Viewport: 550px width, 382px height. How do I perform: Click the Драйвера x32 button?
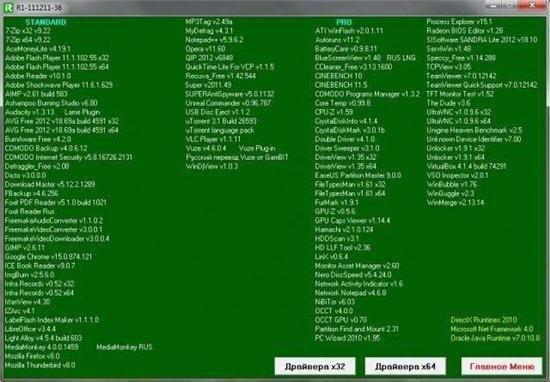pyautogui.click(x=315, y=367)
